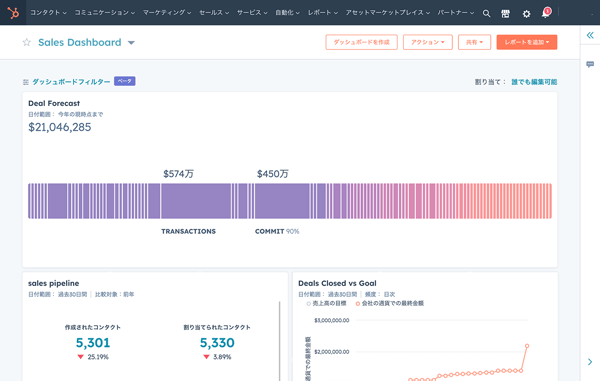
Task: Open the コンタクト menu
Action: [x=48, y=13]
